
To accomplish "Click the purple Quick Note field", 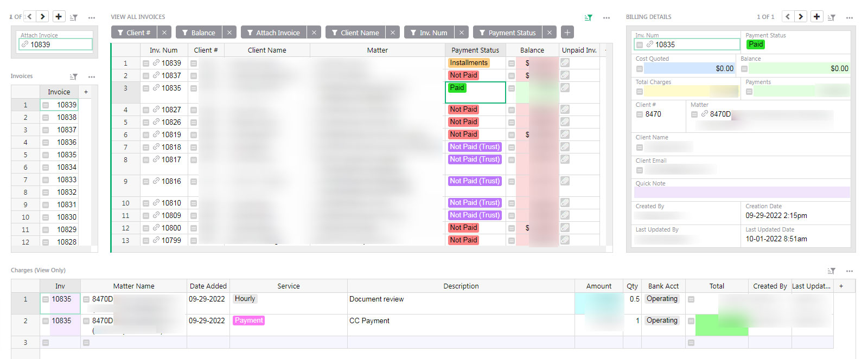I will [741, 192].
